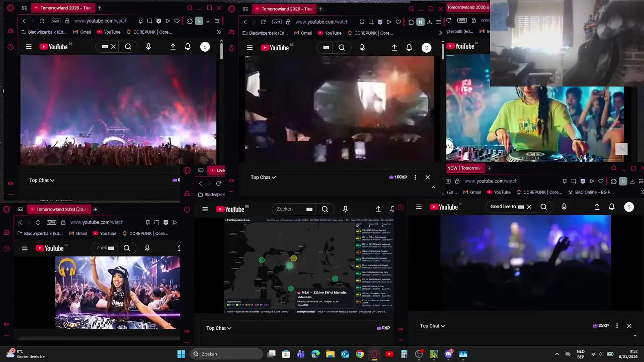Open downloads icon in top-left window

208,21
